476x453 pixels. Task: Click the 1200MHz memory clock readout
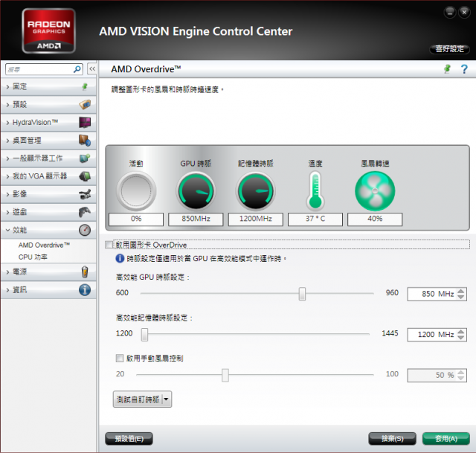click(255, 219)
